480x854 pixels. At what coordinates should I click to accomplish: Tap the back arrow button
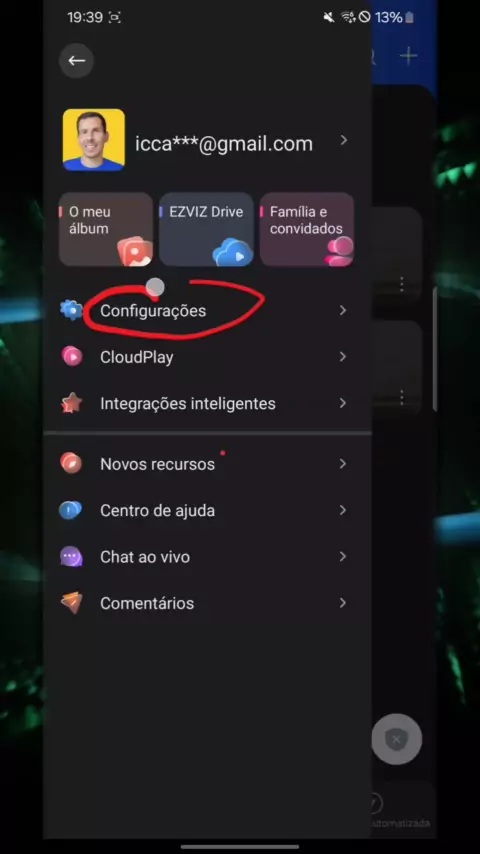click(x=76, y=60)
